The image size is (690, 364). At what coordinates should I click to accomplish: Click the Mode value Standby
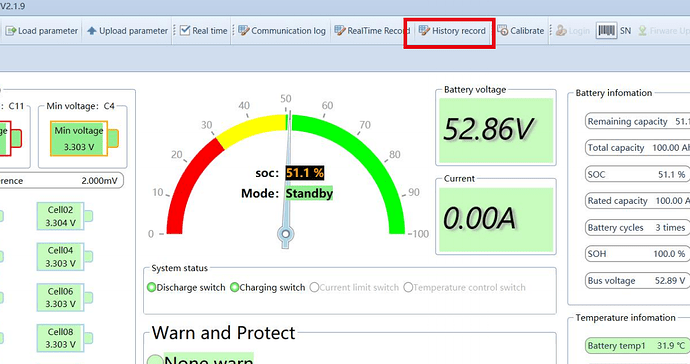click(309, 193)
